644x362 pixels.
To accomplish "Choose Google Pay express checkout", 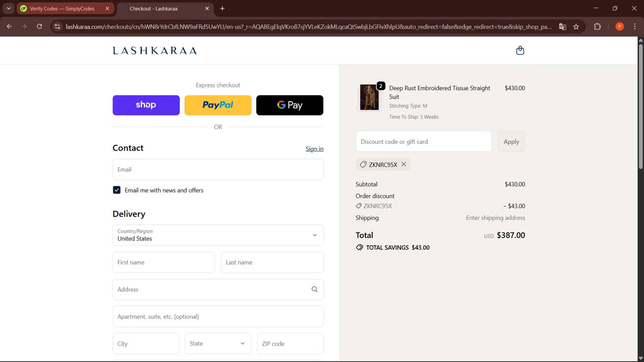I will 290,105.
